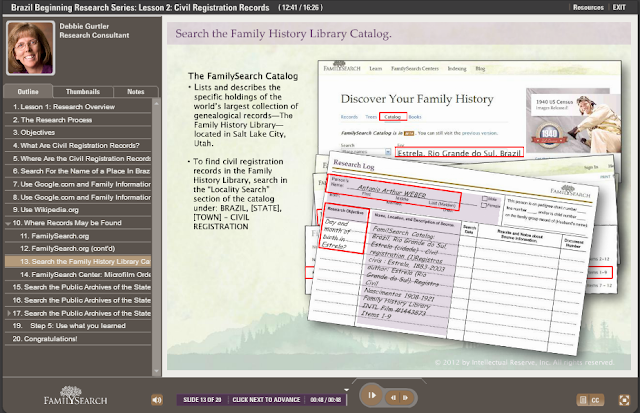The width and height of the screenshot is (640, 413).
Task: Click the Books link in slide screenshot
Action: [x=415, y=117]
